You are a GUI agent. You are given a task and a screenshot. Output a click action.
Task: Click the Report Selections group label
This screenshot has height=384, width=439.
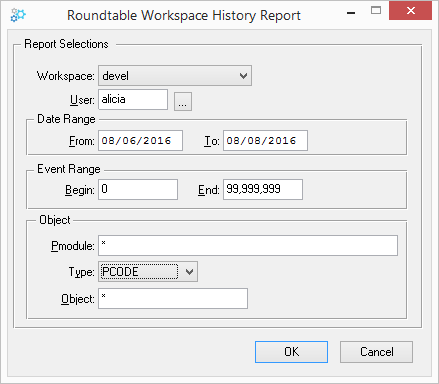[x=66, y=44]
